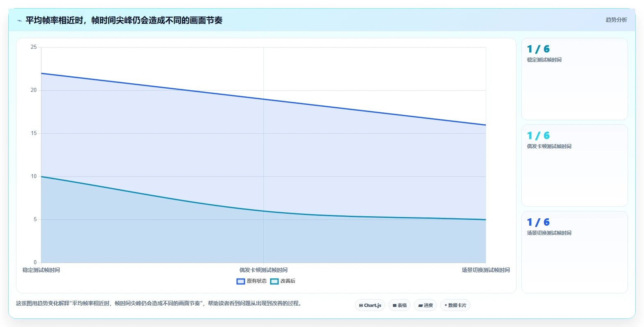Click the description text below the chart
The height and width of the screenshot is (327, 644).
pyautogui.click(x=159, y=304)
